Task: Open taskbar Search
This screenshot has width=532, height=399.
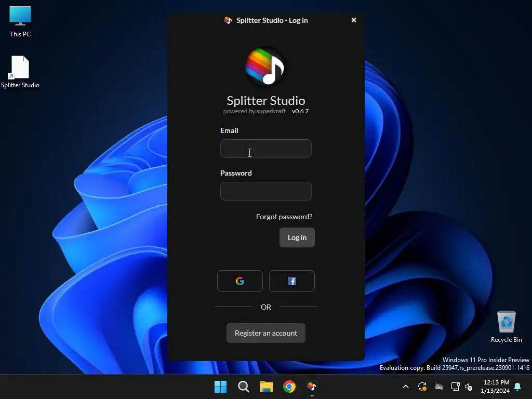Action: (x=243, y=387)
